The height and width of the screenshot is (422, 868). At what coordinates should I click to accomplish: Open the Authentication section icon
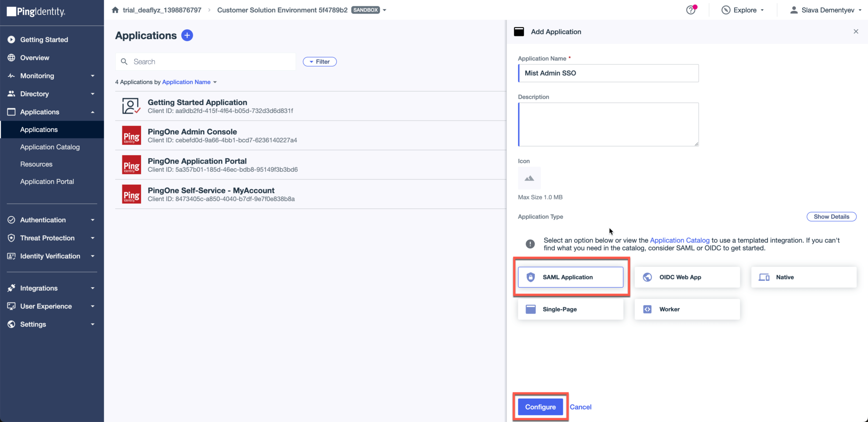11,219
